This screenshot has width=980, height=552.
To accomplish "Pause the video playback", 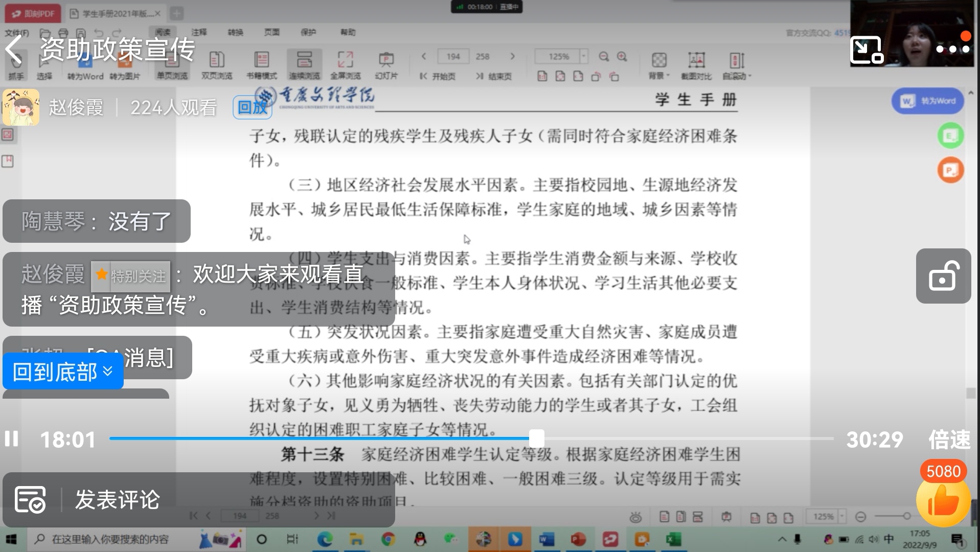I will coord(12,439).
